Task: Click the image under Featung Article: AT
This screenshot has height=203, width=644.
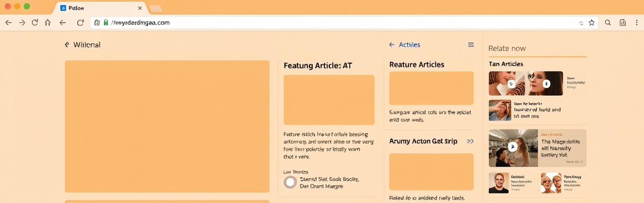Action: pos(329,100)
